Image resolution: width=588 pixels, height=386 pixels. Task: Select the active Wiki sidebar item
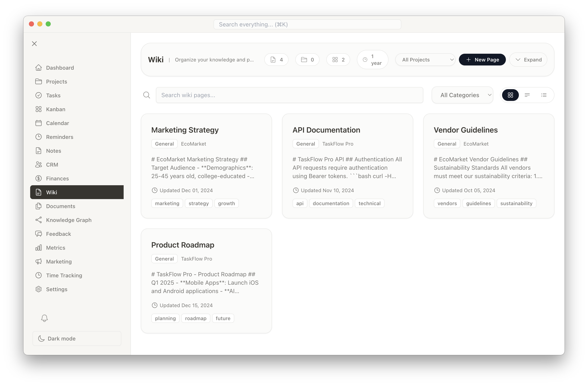pos(77,192)
